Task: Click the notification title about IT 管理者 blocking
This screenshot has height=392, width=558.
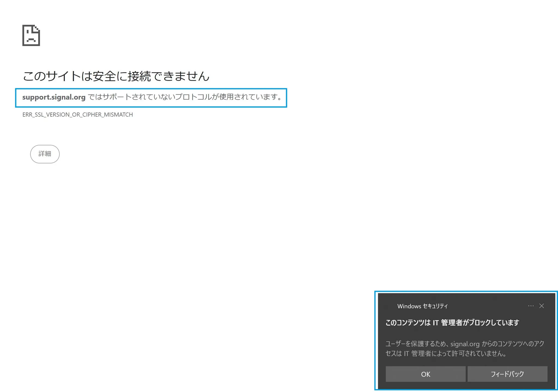Action: pos(452,323)
